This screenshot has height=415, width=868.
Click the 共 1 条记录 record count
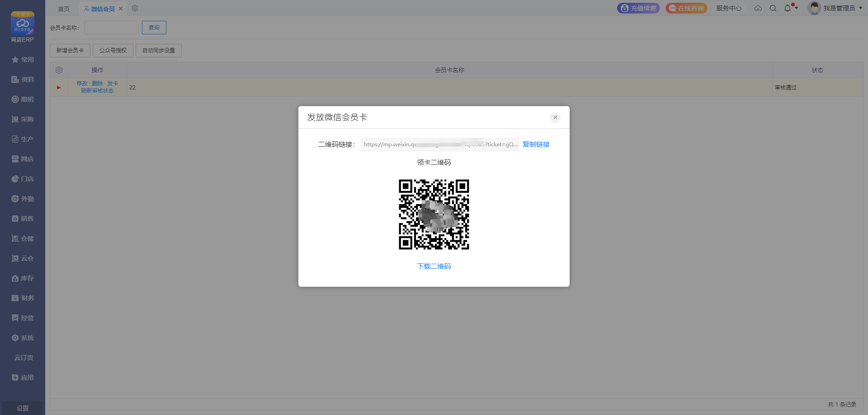pos(842,405)
